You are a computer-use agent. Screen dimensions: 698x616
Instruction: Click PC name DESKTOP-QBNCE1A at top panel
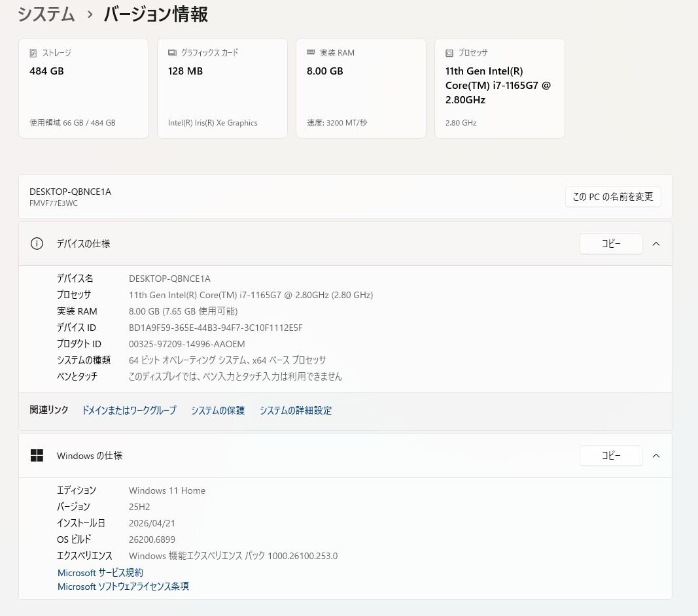(71, 192)
